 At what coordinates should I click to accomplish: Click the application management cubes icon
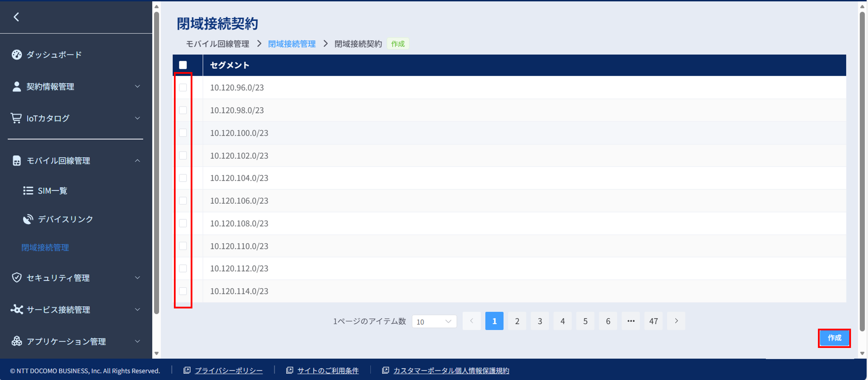tap(17, 341)
